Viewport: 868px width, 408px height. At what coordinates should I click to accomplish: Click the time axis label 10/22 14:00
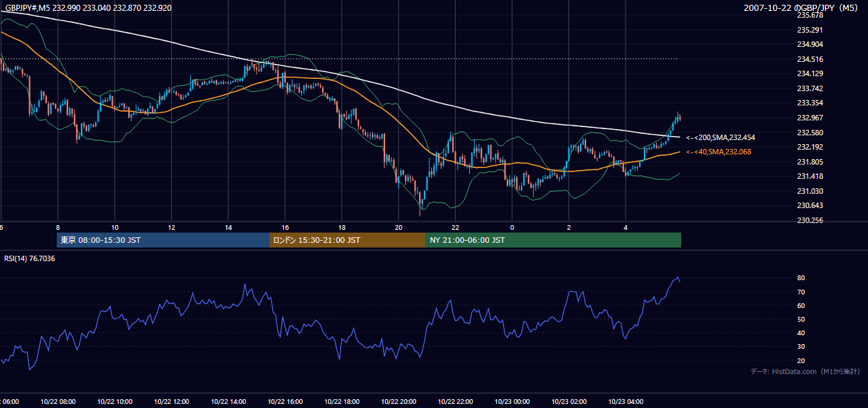coord(228,402)
